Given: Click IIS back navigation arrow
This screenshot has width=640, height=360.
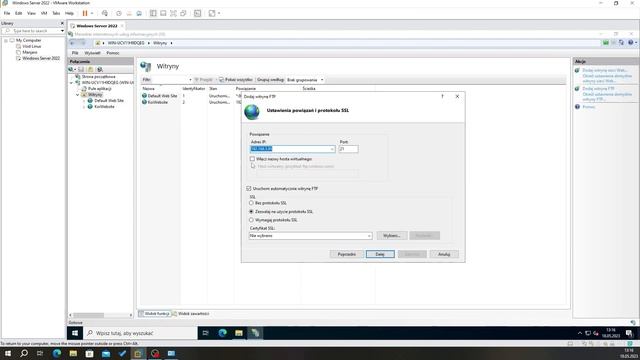Looking at the screenshot, I should click(73, 43).
